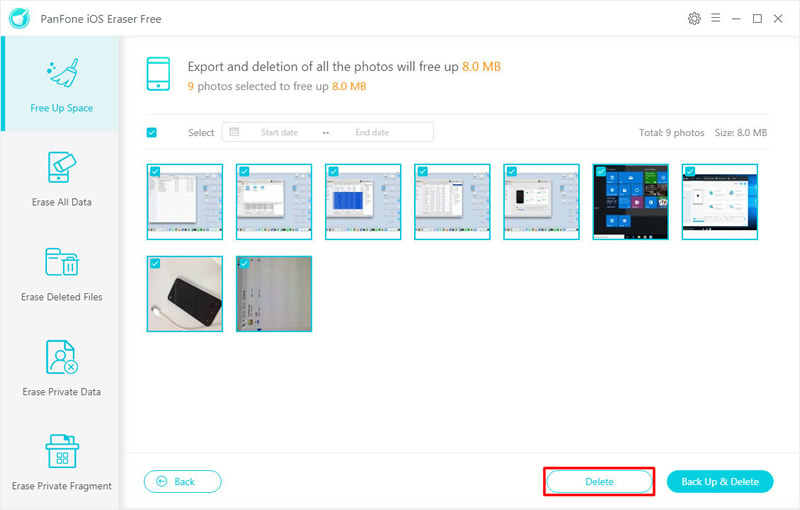Open the settings gear in the title bar
Screen dimensions: 800x510
point(694,19)
